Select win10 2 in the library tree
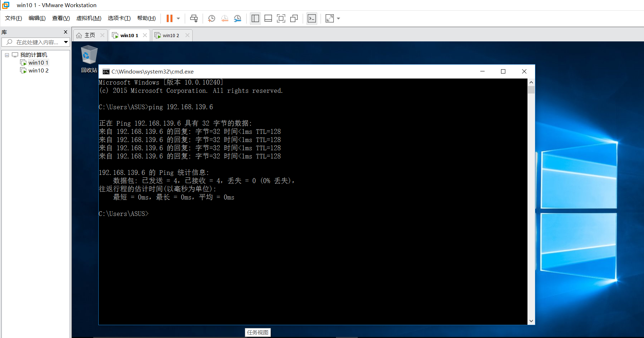Image resolution: width=644 pixels, height=338 pixels. click(38, 71)
